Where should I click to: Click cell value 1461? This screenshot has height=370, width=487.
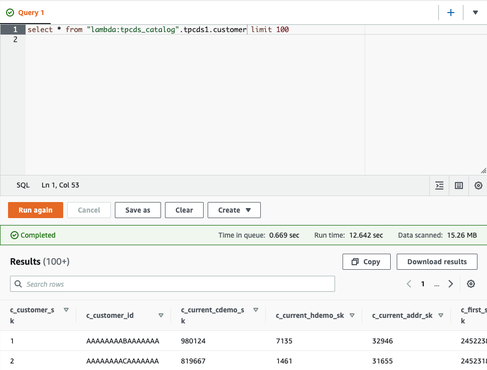[x=284, y=361]
